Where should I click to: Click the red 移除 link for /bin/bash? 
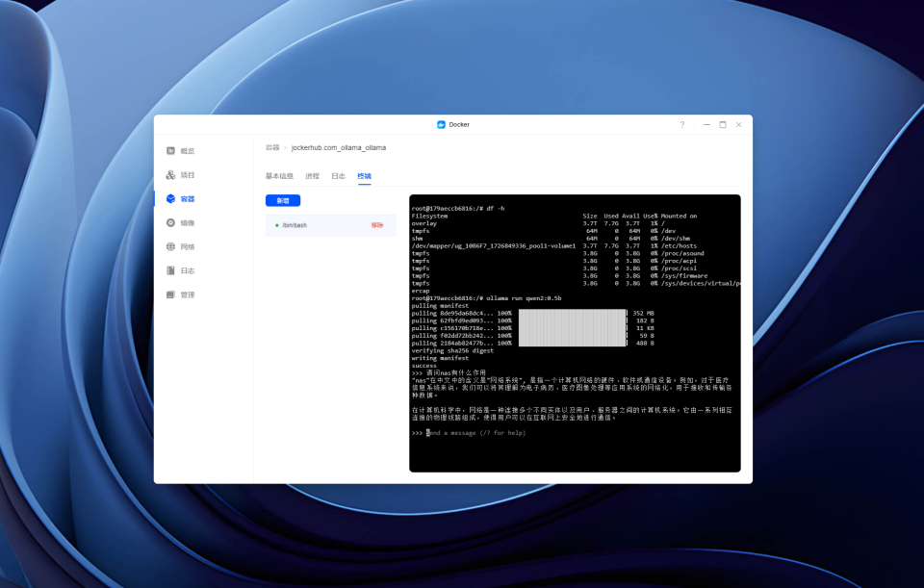pos(377,225)
